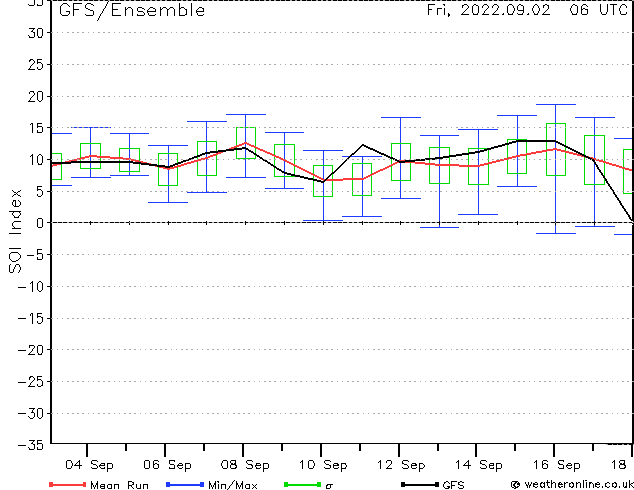Click the y-axis value -15
The image size is (634, 490).
coord(31,318)
